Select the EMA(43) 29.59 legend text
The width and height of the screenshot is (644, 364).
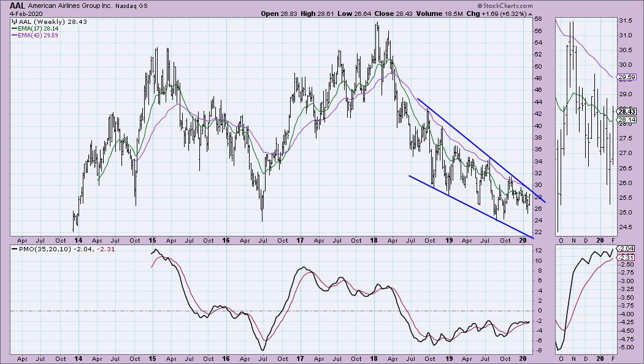(38, 36)
